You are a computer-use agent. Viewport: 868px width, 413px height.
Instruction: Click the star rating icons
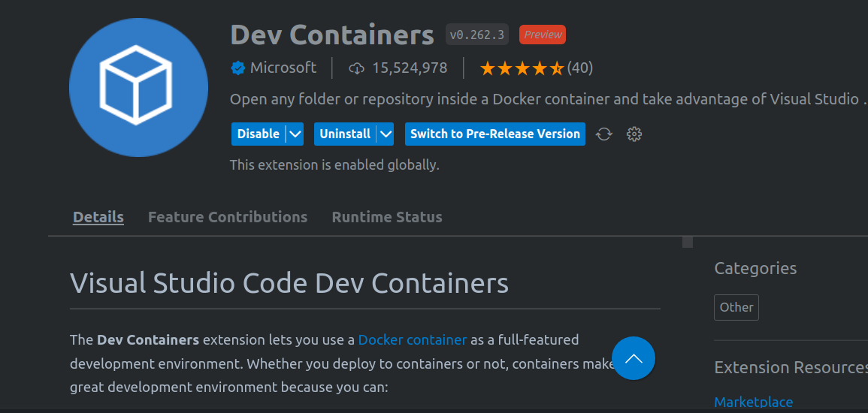(x=521, y=68)
